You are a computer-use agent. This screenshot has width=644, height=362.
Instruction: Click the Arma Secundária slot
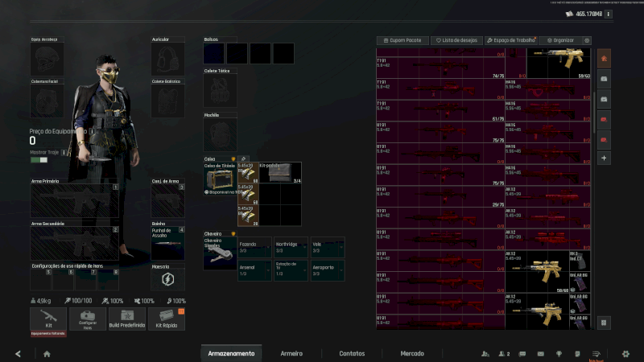[x=74, y=244]
